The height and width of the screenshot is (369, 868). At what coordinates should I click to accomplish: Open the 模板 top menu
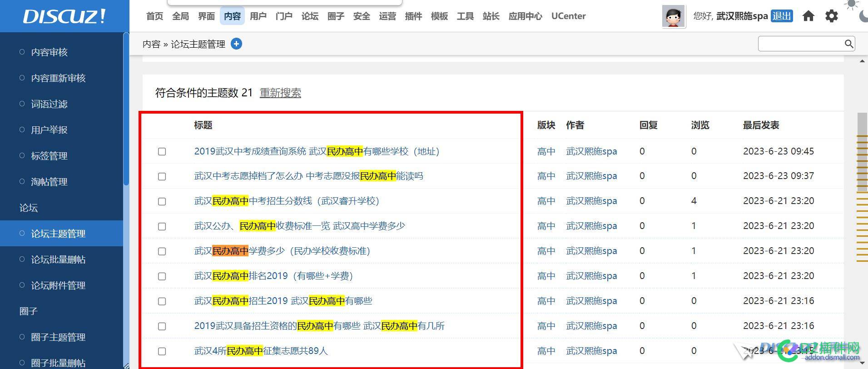[439, 16]
